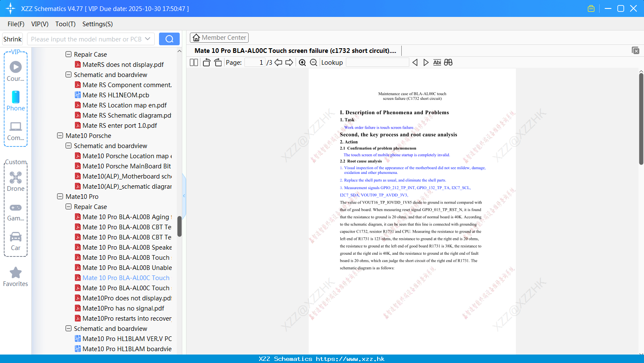Open the Member Center
The image size is (644, 363).
pos(219,38)
